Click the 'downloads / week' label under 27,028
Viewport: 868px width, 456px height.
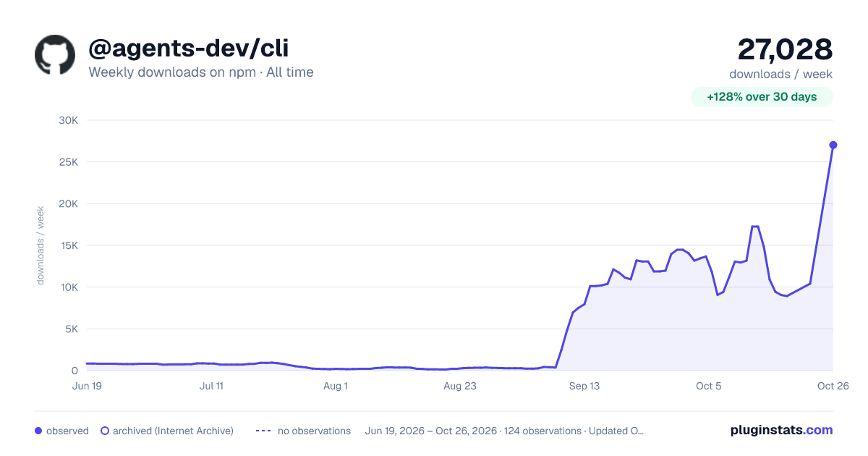[781, 74]
